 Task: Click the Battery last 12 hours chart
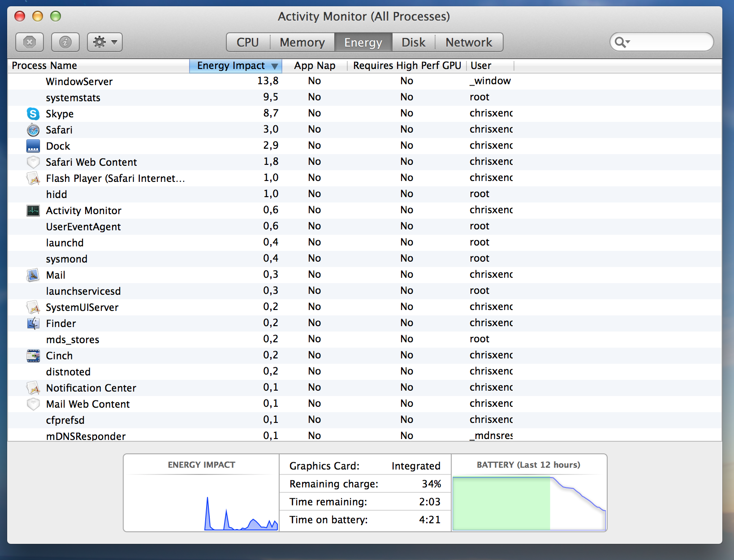point(529,504)
